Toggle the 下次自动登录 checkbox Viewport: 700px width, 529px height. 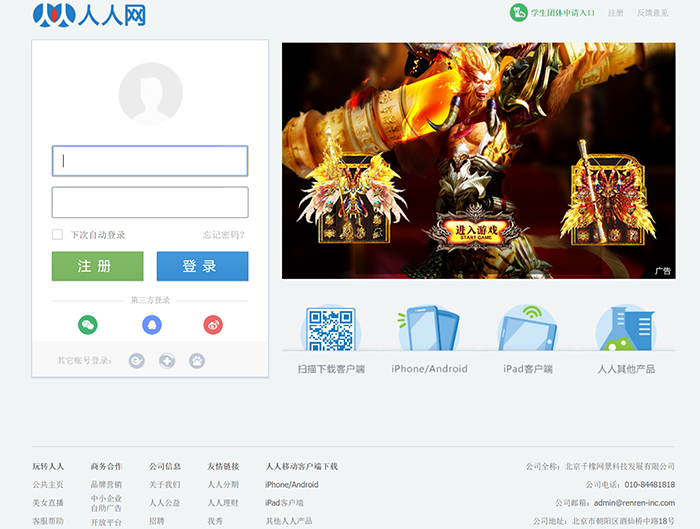57,234
